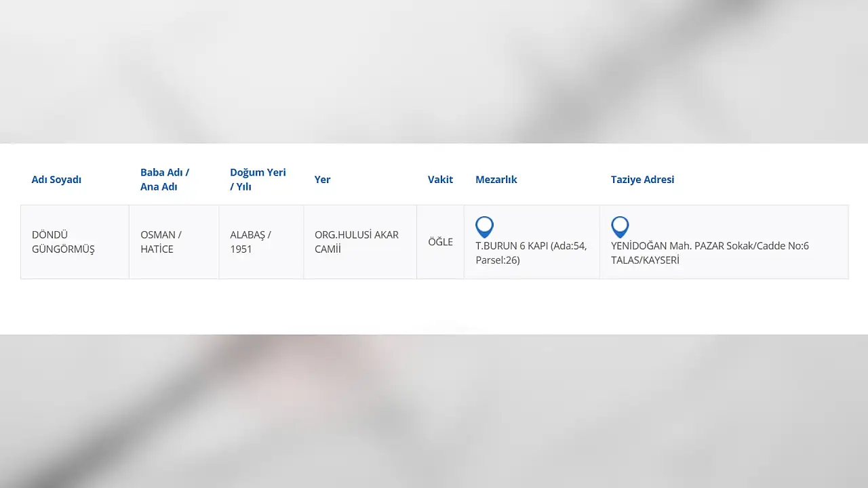Viewport: 868px width, 488px height.
Task: Select the Mezarlık column header
Action: (x=496, y=180)
